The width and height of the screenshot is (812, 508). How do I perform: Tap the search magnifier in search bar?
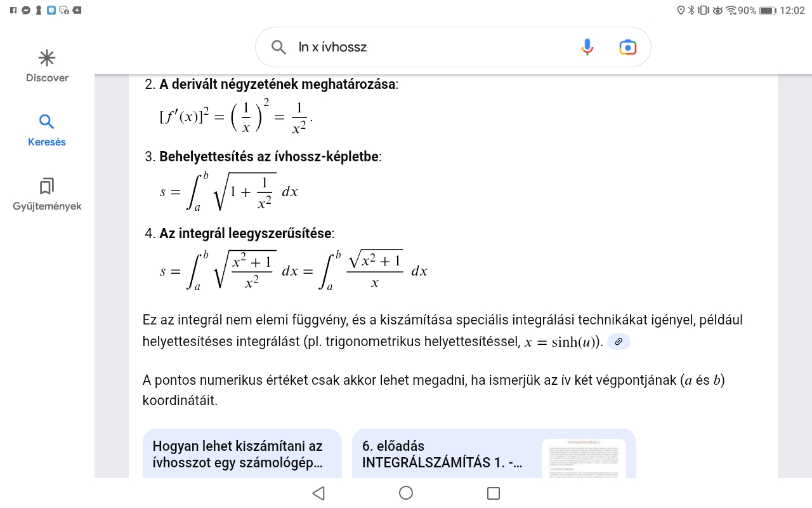[x=278, y=47]
